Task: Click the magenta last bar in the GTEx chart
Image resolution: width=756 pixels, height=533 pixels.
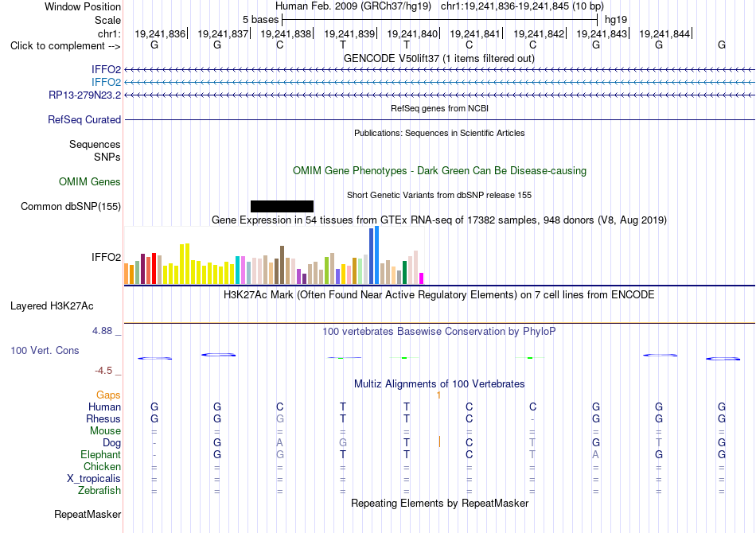Action: 422,278
